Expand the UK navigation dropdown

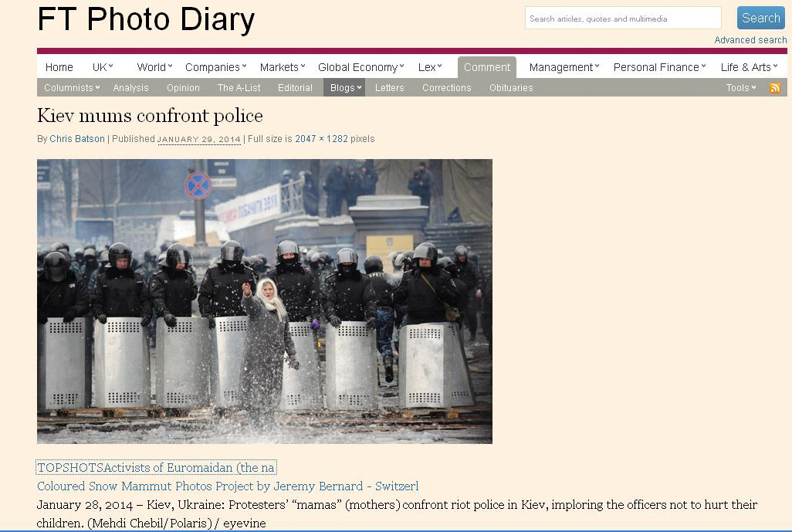click(103, 67)
